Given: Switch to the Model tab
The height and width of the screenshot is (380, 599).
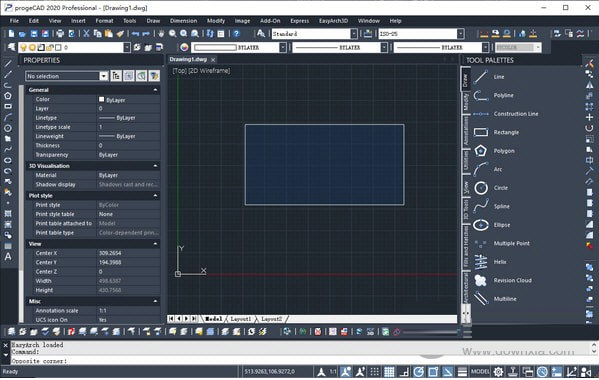Looking at the screenshot, I should pos(213,319).
